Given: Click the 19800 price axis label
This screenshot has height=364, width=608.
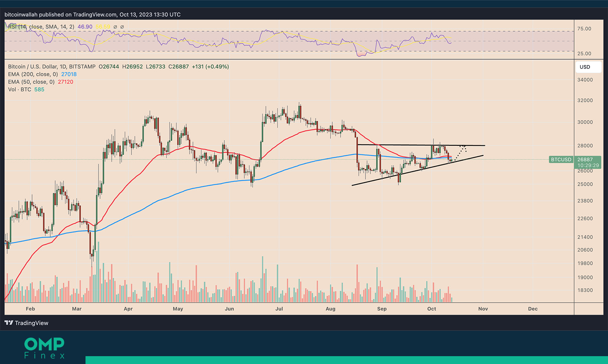Looking at the screenshot, I should tap(585, 263).
